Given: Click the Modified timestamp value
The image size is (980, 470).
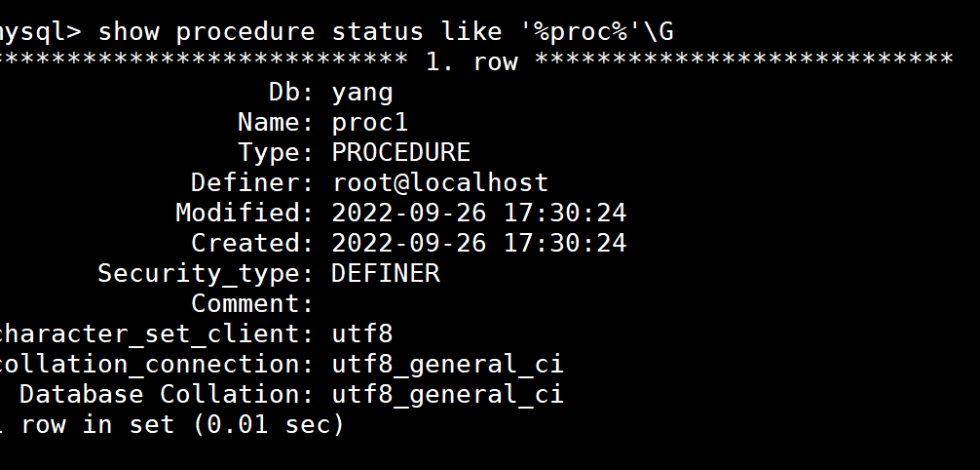Looking at the screenshot, I should point(478,213).
